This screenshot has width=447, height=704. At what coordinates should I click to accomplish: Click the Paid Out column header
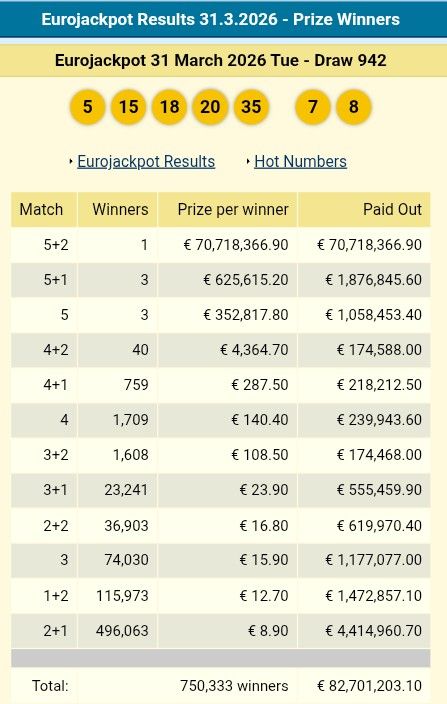click(x=364, y=209)
